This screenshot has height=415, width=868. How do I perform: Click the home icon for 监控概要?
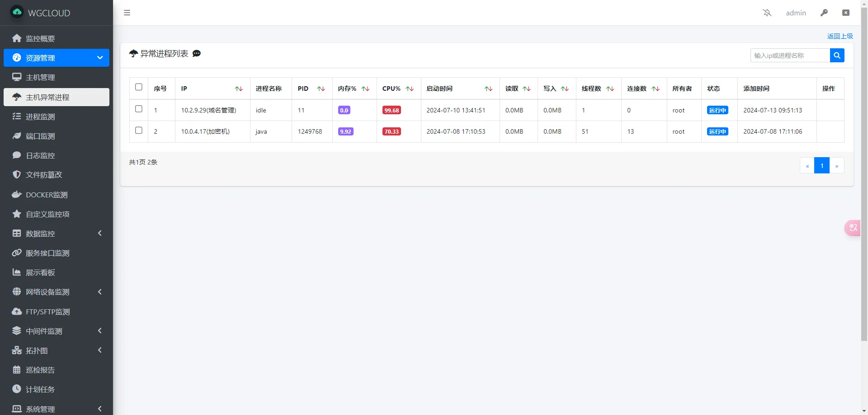(x=17, y=38)
